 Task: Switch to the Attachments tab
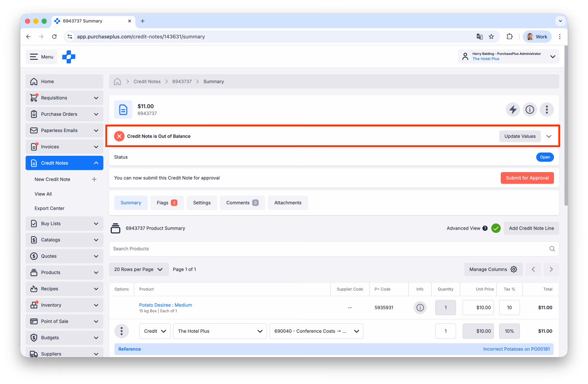pos(288,203)
